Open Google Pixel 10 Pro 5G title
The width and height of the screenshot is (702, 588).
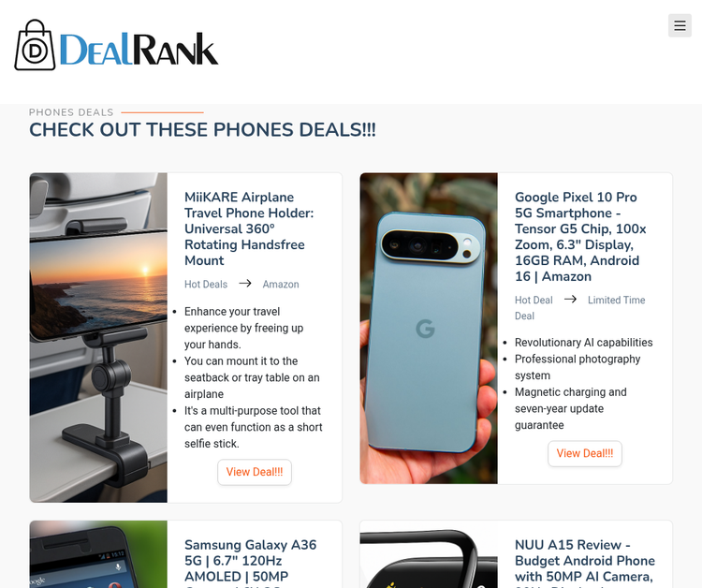(x=580, y=237)
